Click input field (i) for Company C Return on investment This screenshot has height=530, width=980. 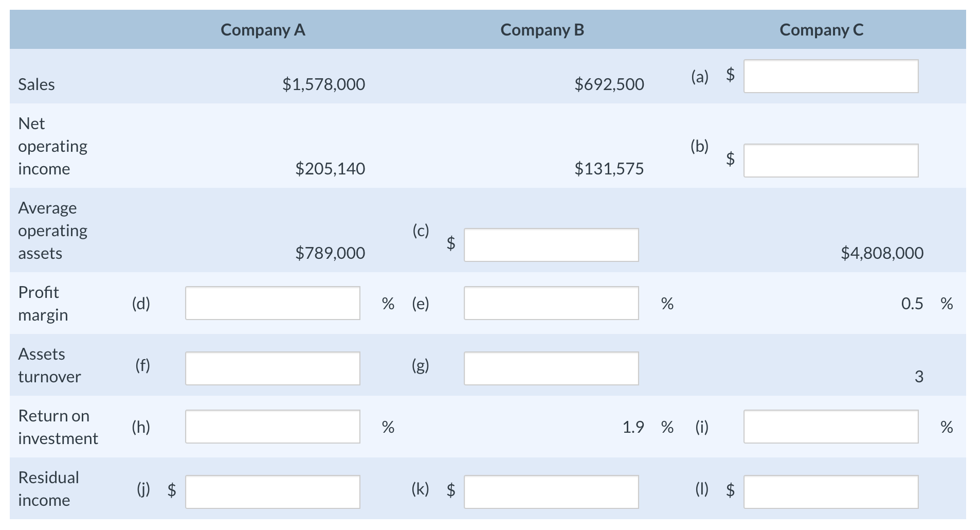[830, 426]
